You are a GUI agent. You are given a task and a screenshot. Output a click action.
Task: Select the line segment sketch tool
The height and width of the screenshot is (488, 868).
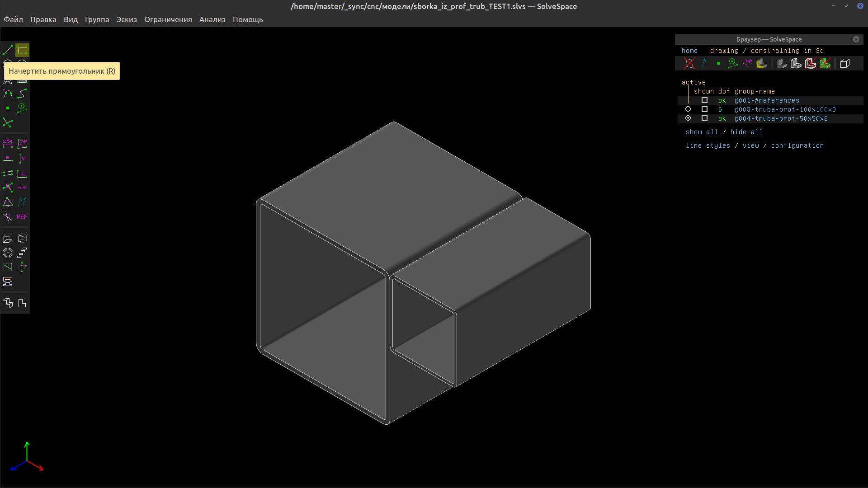pyautogui.click(x=8, y=50)
